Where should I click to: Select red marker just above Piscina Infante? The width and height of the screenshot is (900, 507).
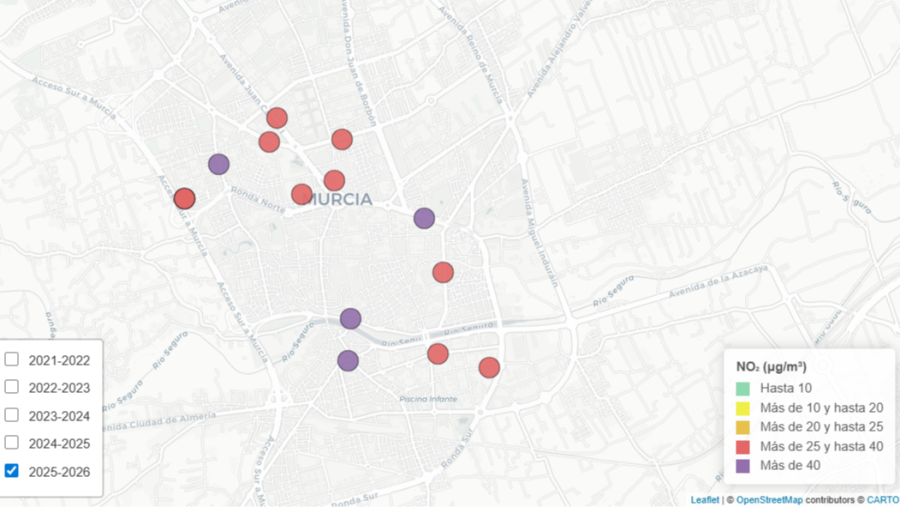(x=438, y=353)
